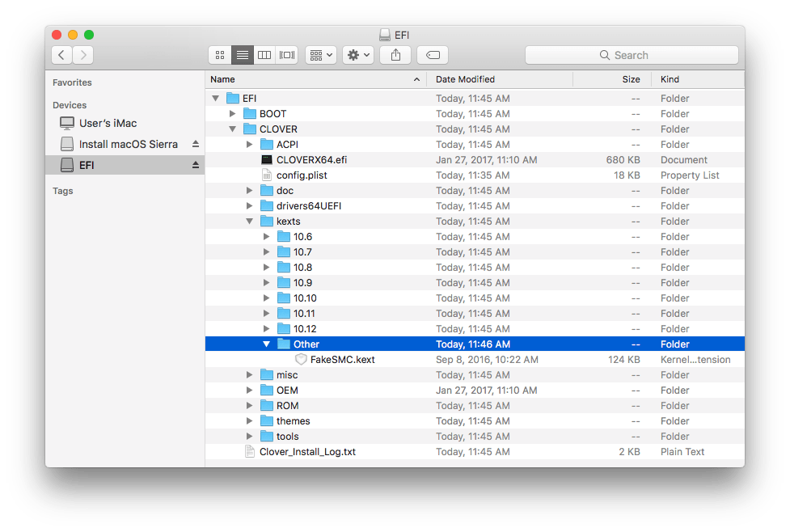
Task: Expand the 10.7 folder
Action: point(267,252)
